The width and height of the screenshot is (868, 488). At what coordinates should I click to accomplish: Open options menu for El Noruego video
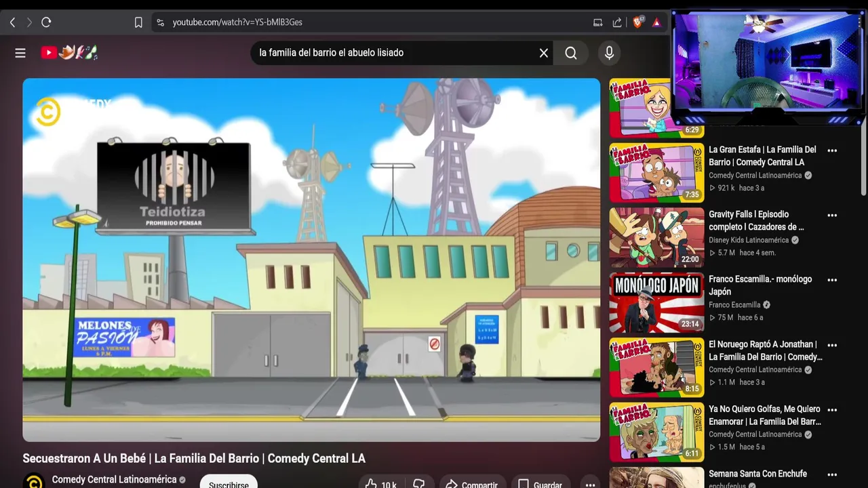(x=832, y=345)
